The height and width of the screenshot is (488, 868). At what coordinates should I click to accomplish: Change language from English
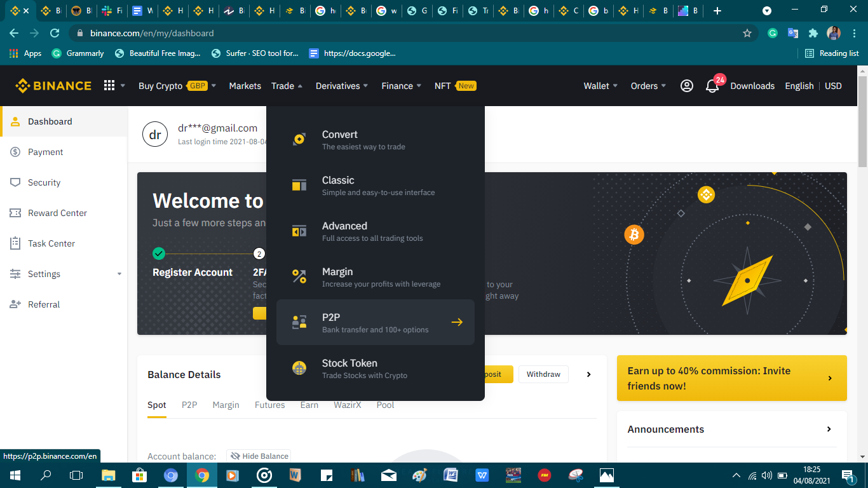(799, 86)
